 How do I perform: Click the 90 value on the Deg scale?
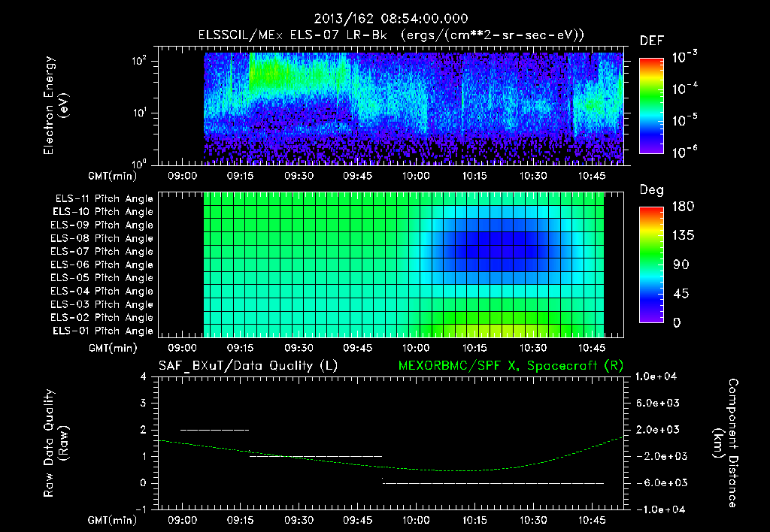[681, 265]
